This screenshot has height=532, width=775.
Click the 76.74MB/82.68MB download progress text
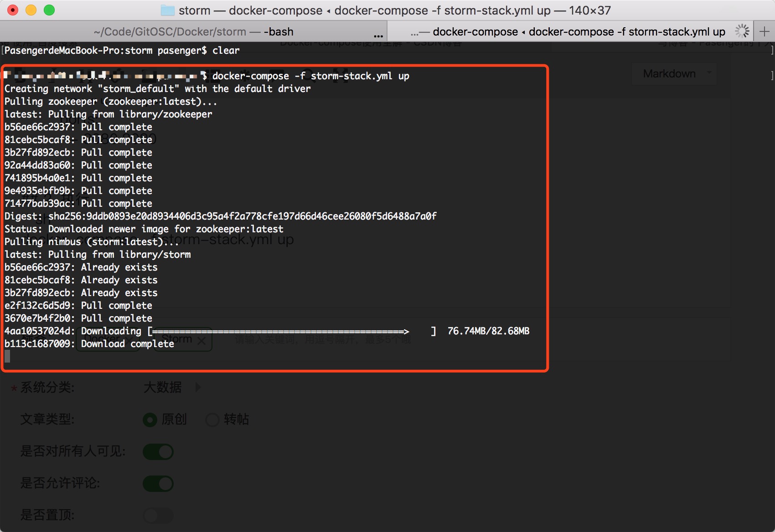[x=489, y=331]
